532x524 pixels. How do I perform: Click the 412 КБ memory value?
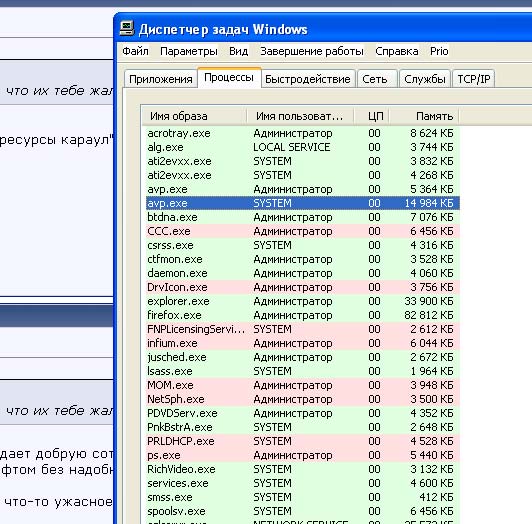[436, 497]
